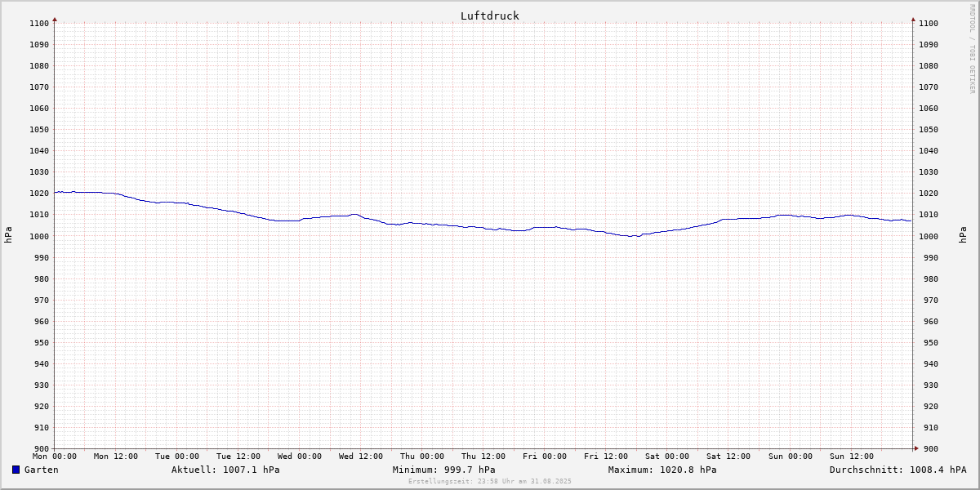The image size is (980, 490).
Task: Click the Sun 12:00 time axis label
Action: coord(851,457)
